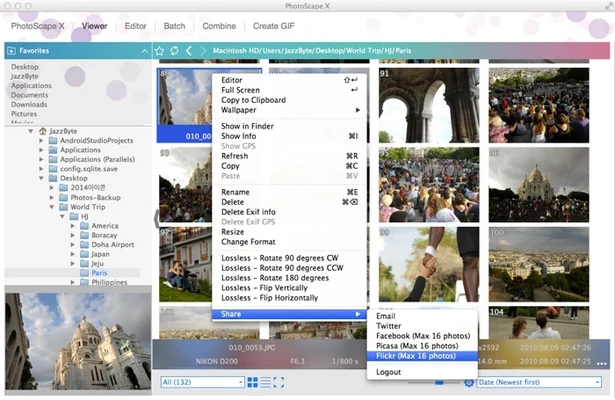Select the JazzByte home folder in tree
Viewport: 615px width, 400px height.
pos(63,131)
